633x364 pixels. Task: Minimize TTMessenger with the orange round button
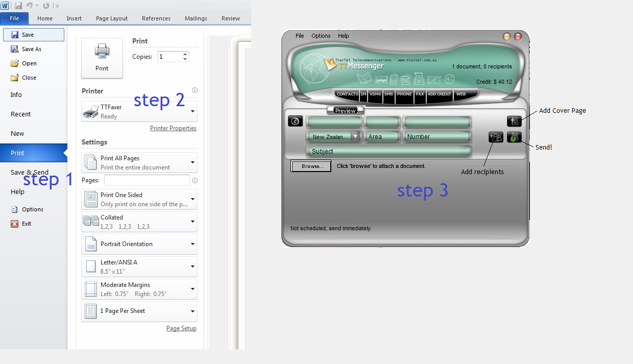(507, 37)
